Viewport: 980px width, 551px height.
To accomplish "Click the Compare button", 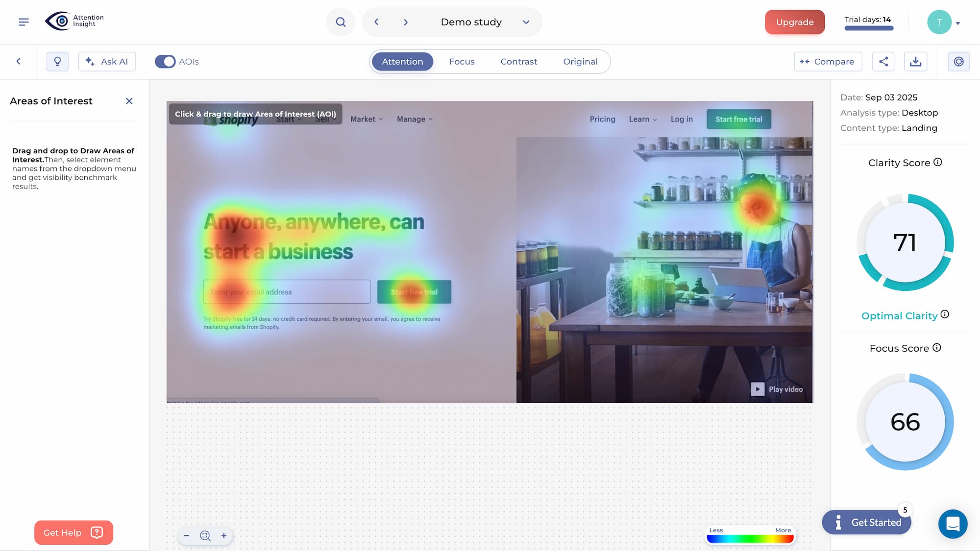I will point(828,62).
